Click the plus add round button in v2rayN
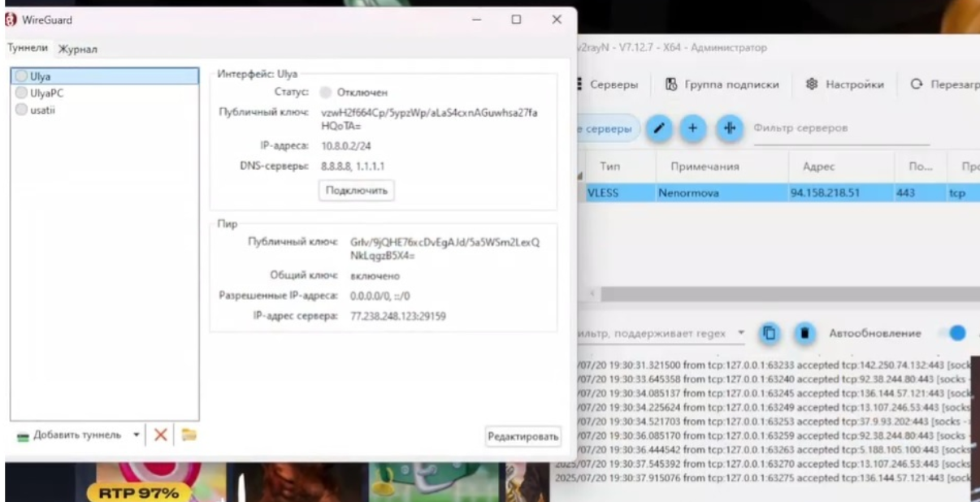The height and width of the screenshot is (502, 980). (x=692, y=128)
